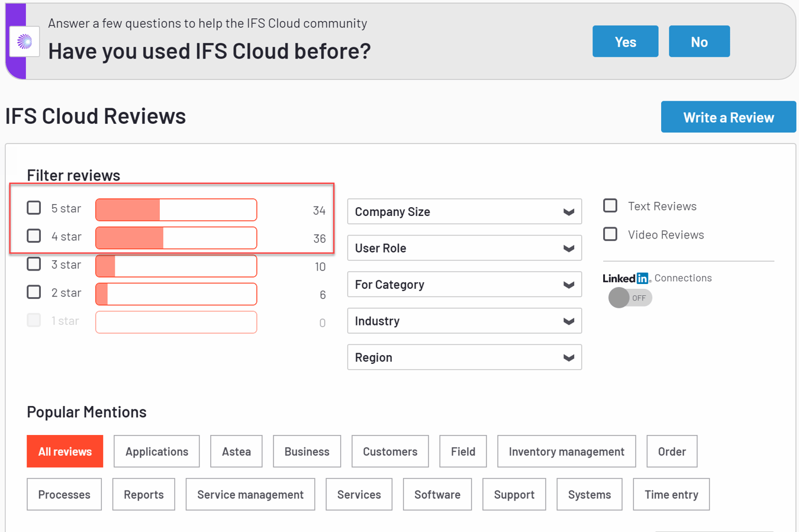Image resolution: width=799 pixels, height=532 pixels.
Task: Enable the Video Reviews filter
Action: point(610,234)
